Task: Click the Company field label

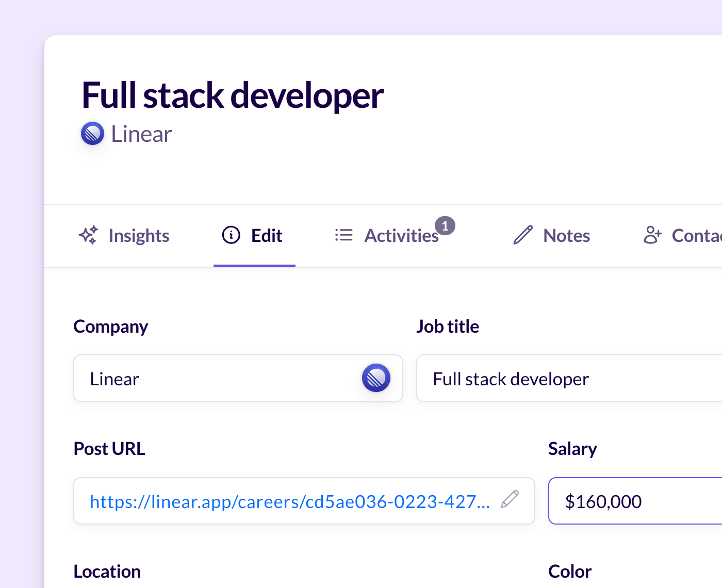Action: point(111,326)
